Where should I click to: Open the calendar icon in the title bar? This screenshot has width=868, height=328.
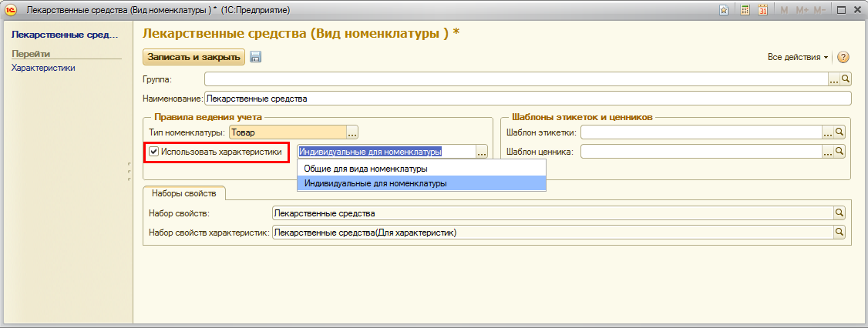[762, 10]
